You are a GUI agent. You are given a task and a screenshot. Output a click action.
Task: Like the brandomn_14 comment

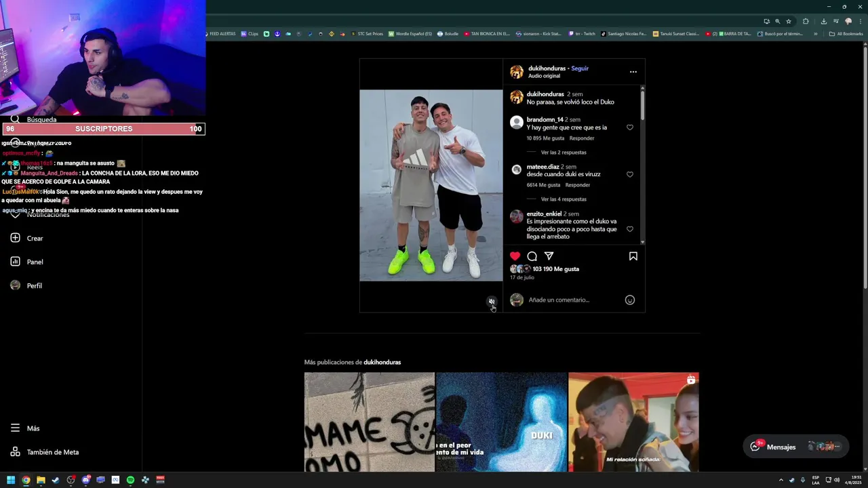630,127
